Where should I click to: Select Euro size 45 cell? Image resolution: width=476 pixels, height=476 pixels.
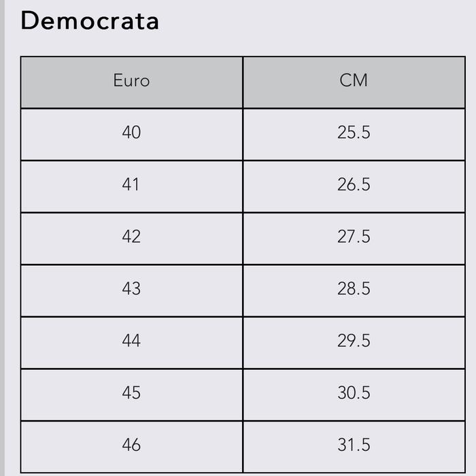click(131, 392)
